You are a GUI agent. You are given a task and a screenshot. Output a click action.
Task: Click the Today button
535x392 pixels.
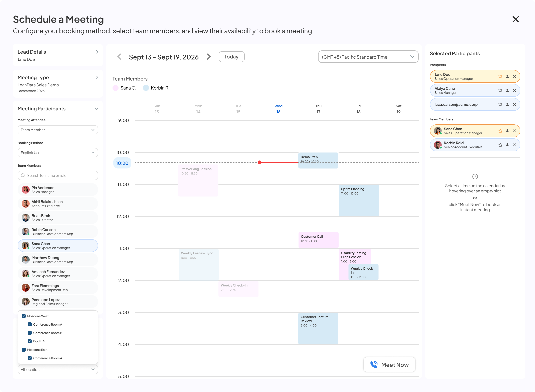pos(231,57)
